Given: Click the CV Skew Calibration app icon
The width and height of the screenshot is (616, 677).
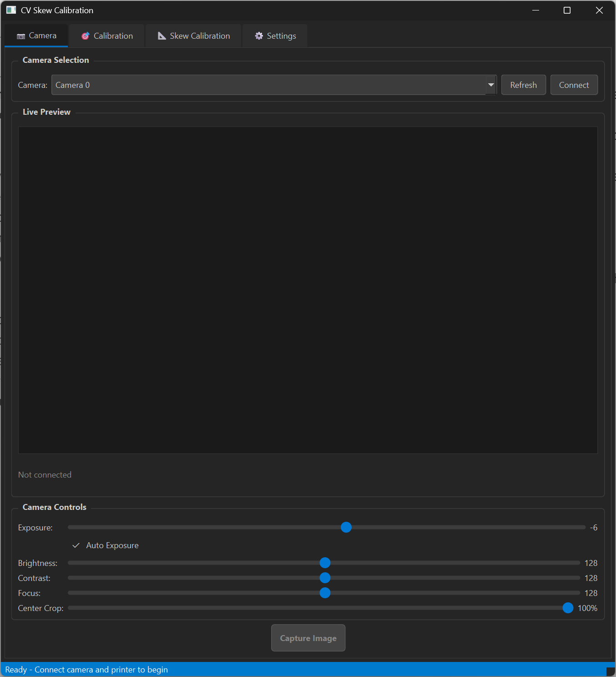Looking at the screenshot, I should point(11,10).
